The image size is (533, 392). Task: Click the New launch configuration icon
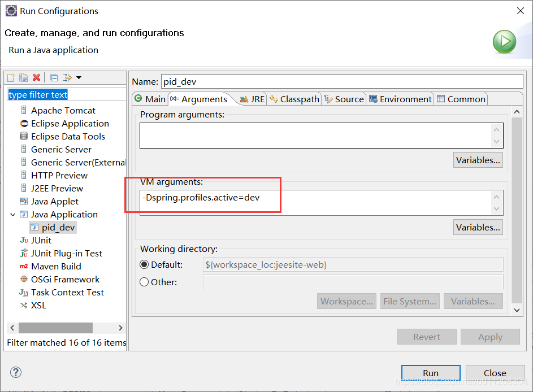11,78
